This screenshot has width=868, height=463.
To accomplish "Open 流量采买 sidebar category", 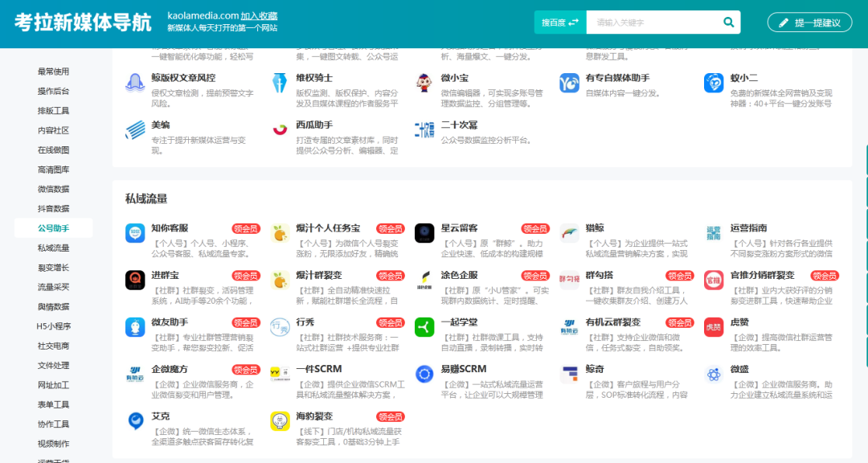I will tap(54, 287).
